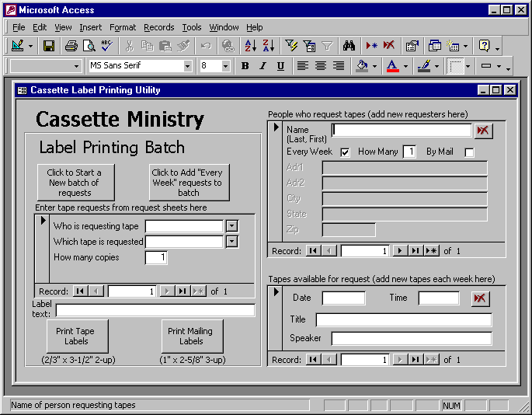The width and height of the screenshot is (532, 415).
Task: Click the Find binoculars icon
Action: click(x=349, y=47)
